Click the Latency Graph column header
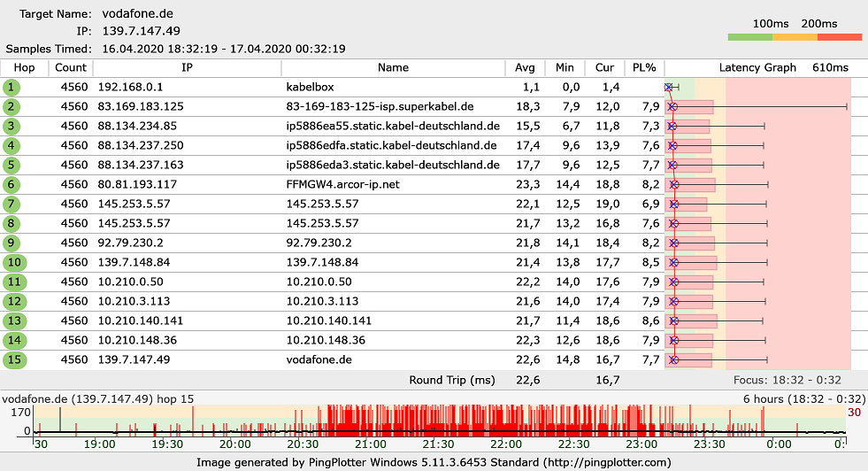This screenshot has height=471, width=868. 757,67
